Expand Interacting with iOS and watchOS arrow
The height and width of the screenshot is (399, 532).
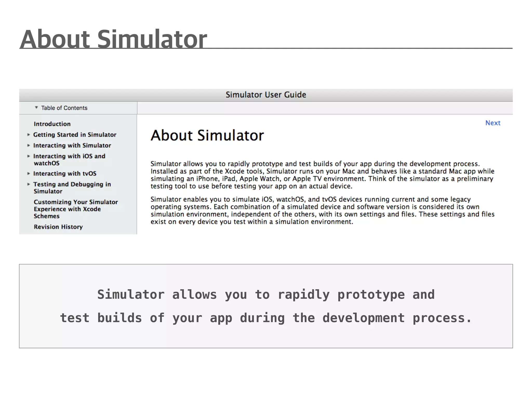[29, 156]
